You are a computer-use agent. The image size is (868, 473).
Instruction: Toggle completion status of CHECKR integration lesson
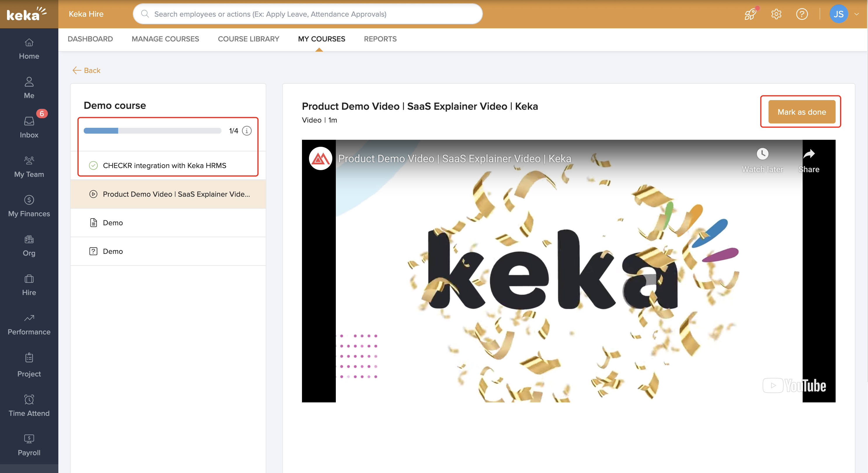pos(93,165)
